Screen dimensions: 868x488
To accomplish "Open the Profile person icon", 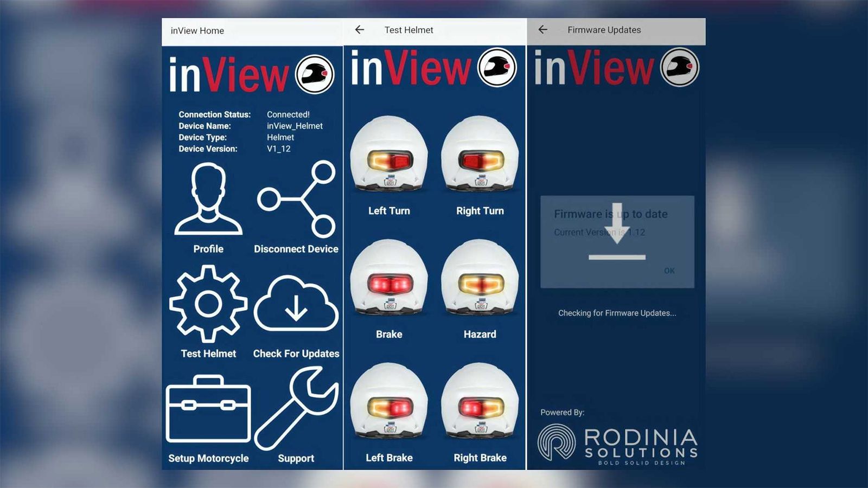I will click(208, 199).
